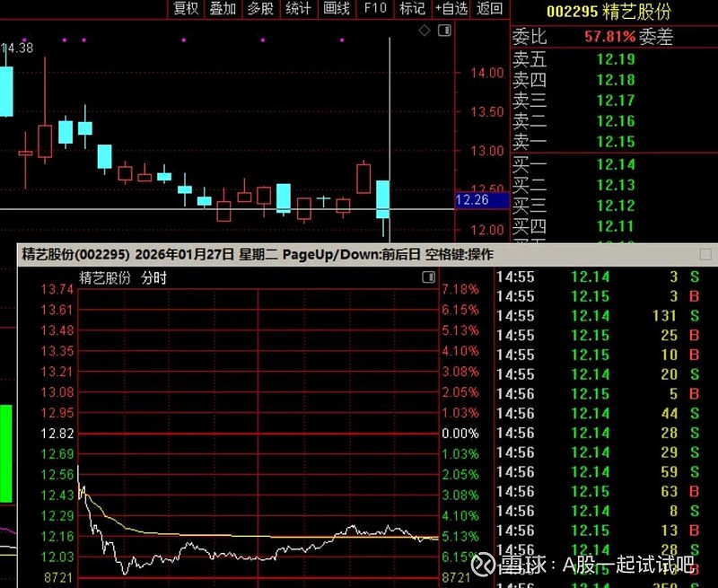Click the green volume bar at left edge

(6, 454)
